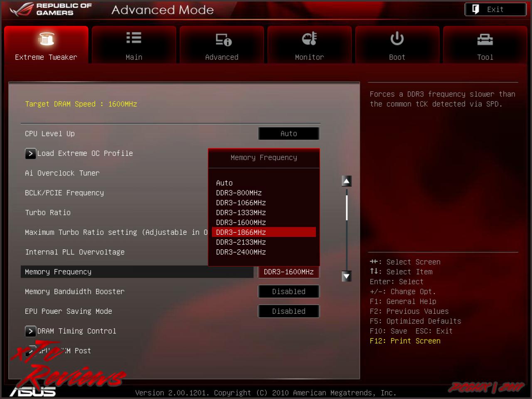
Task: Click the scrollbar down arrow
Action: (x=346, y=276)
